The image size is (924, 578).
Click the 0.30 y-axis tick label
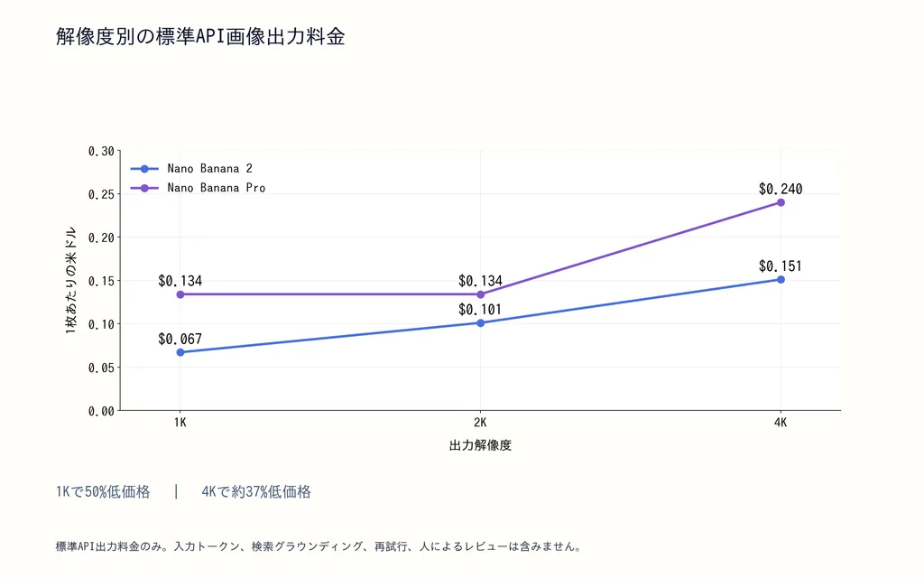101,151
